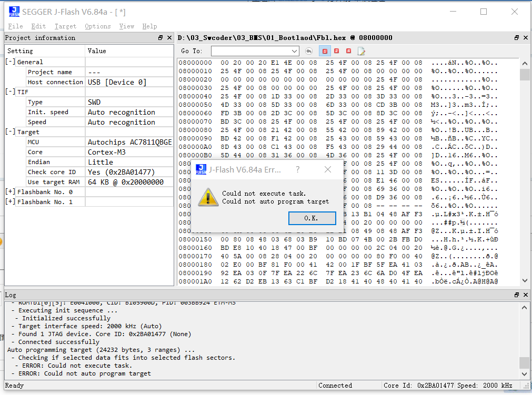Close the Fbl.hex data window

[526, 38]
